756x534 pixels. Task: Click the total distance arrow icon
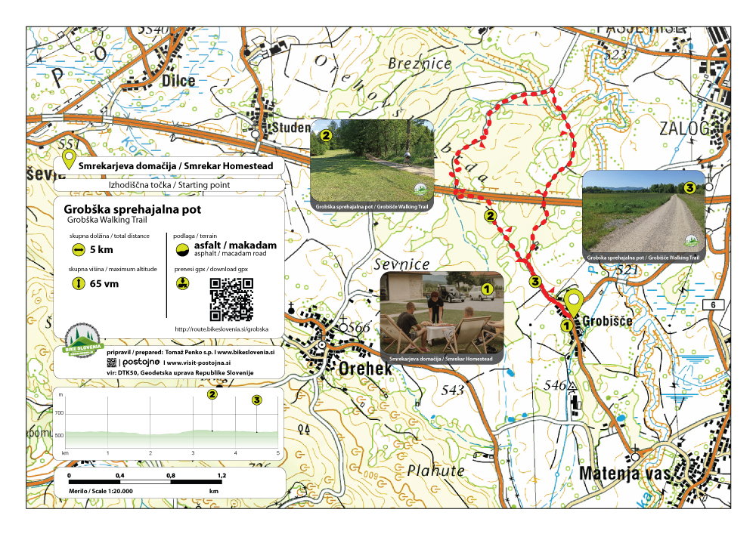[x=78, y=250]
